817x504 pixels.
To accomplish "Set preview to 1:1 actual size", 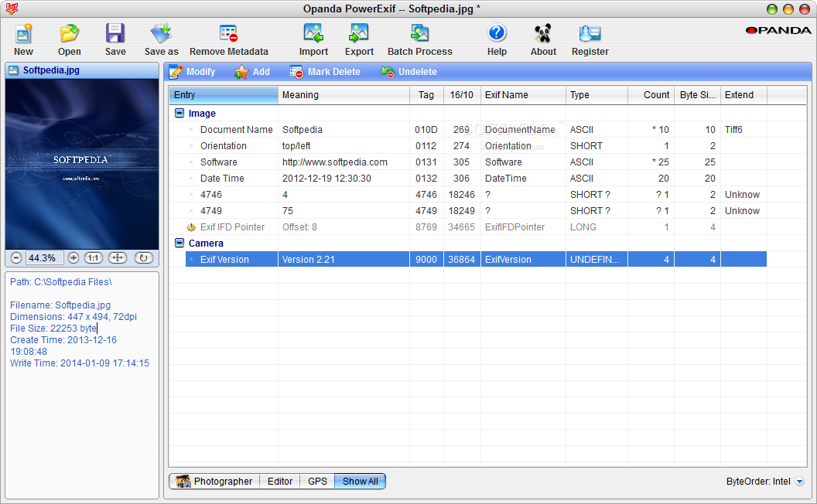I will [x=94, y=257].
